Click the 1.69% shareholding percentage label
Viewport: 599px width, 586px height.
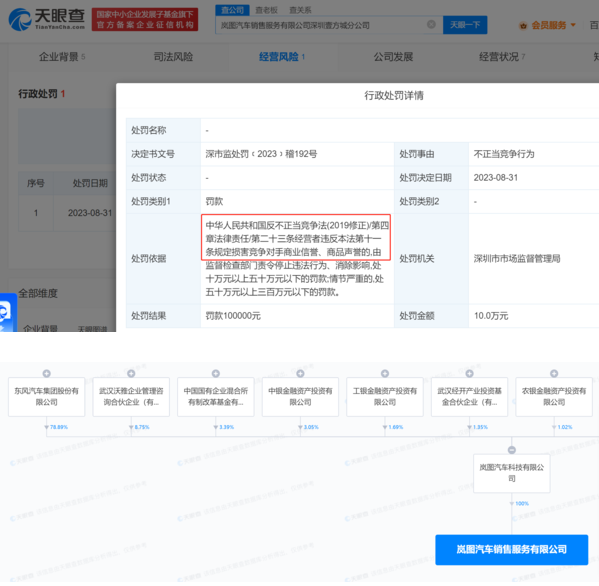396,427
